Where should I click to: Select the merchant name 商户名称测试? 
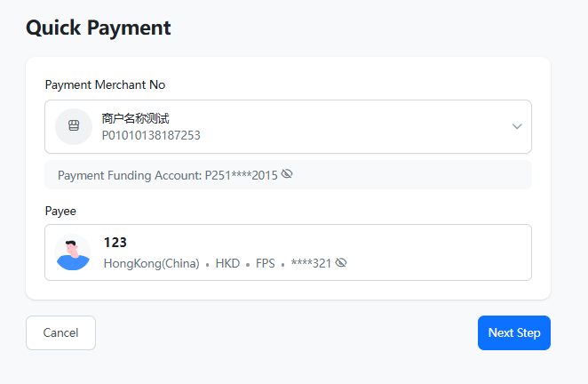tap(136, 117)
